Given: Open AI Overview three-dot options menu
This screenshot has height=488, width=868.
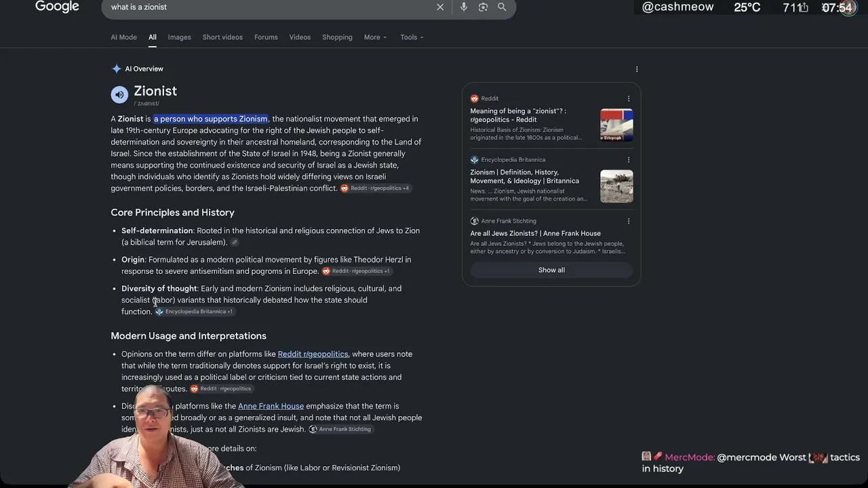Looking at the screenshot, I should (637, 69).
